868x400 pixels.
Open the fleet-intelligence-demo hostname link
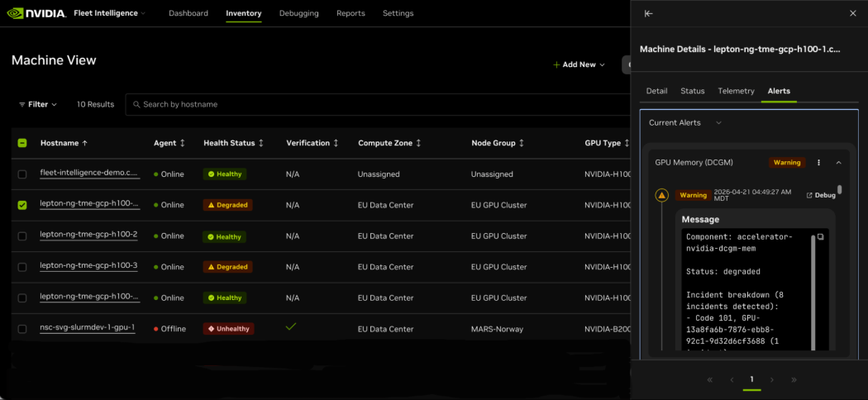89,174
